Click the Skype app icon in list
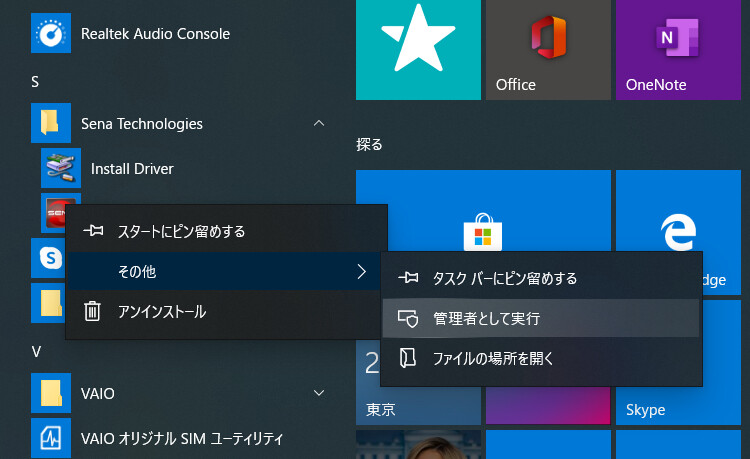Image resolution: width=750 pixels, height=459 pixels. pos(48,258)
